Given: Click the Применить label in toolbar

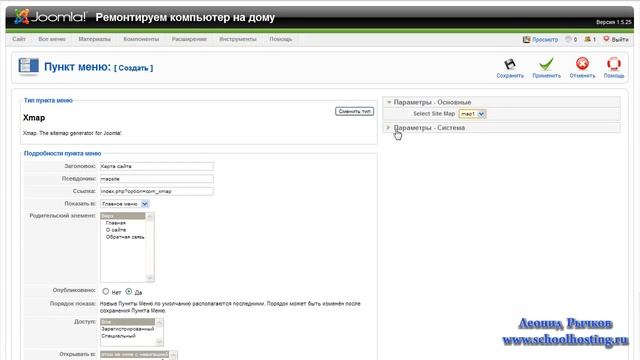Looking at the screenshot, I should tap(546, 76).
